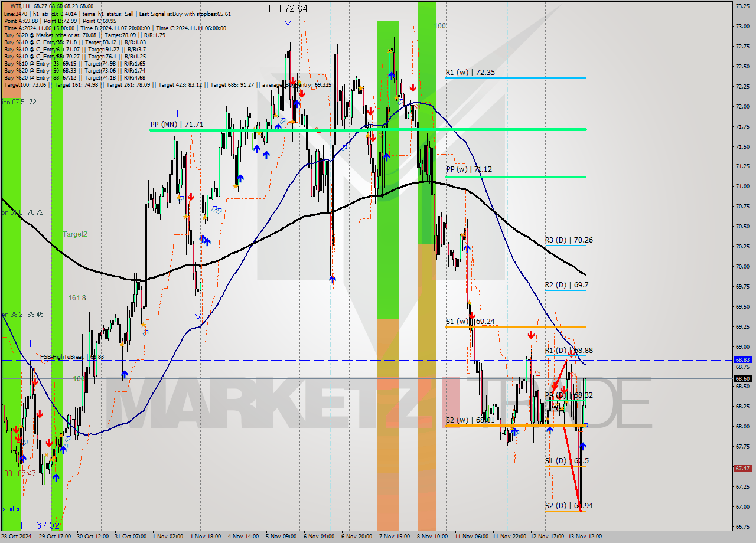Click the '11 Nov 22:00' time axis label
This screenshot has height=543, width=756.
[510, 537]
